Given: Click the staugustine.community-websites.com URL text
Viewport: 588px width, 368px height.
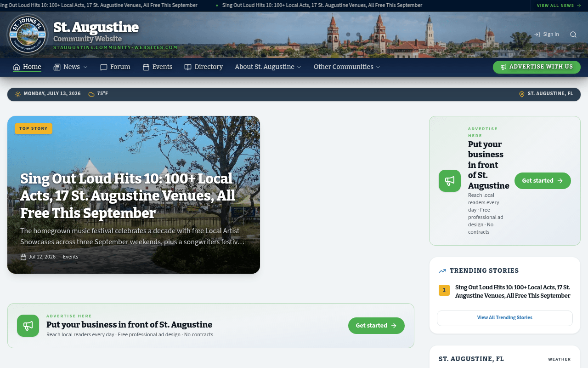Looking at the screenshot, I should (115, 48).
